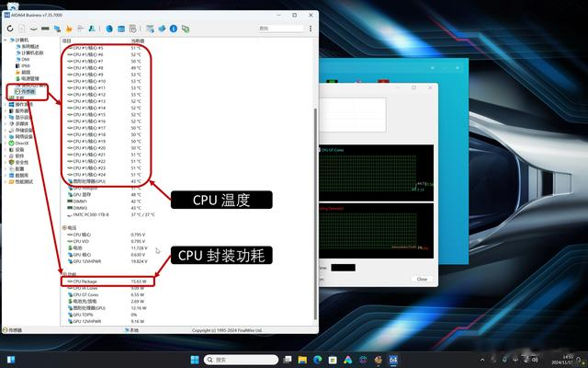Open the three-dot menu in AIDA64 toolbar
The image size is (588, 368).
311,29
